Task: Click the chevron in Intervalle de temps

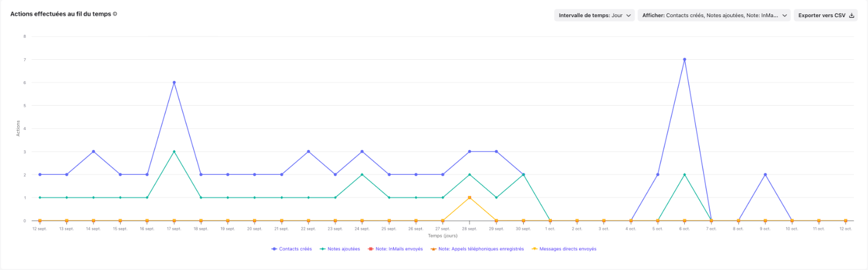Action: 628,15
